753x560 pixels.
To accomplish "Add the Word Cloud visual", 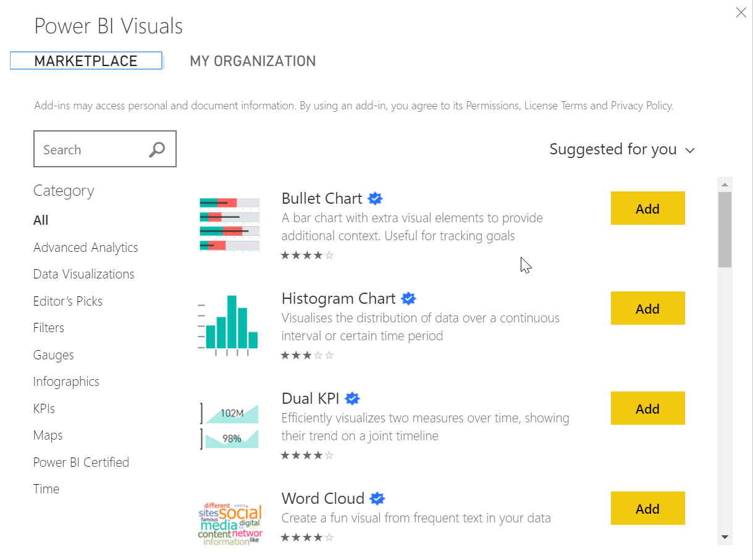I will tap(647, 508).
